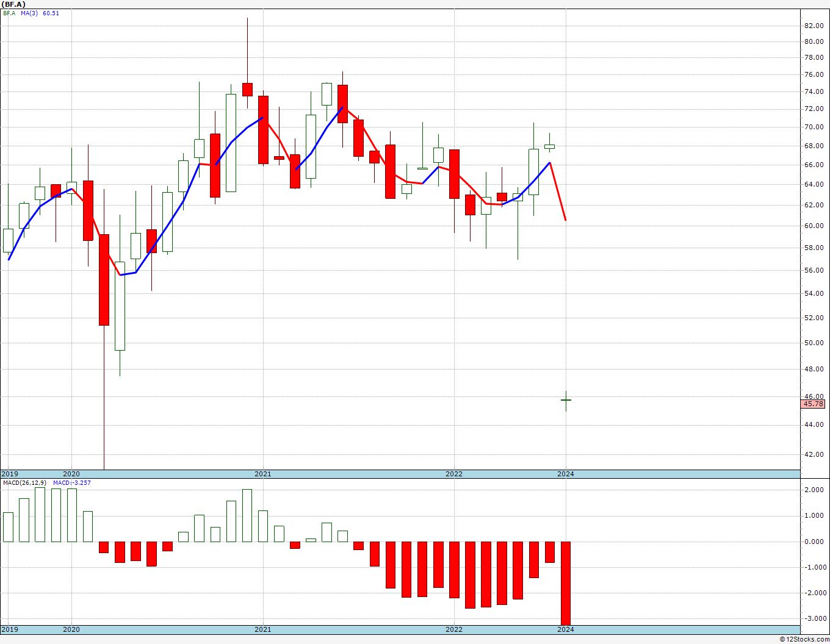Click the tallest red MACD bar at 2024

566,583
